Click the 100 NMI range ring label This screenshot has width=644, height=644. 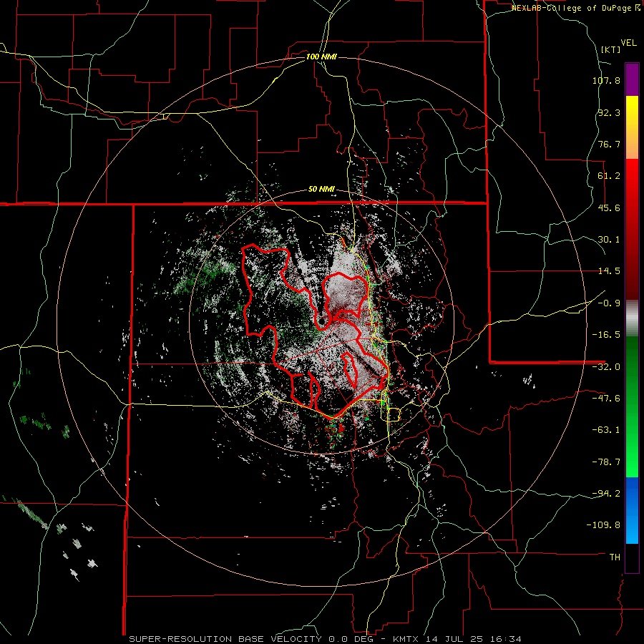pos(321,57)
